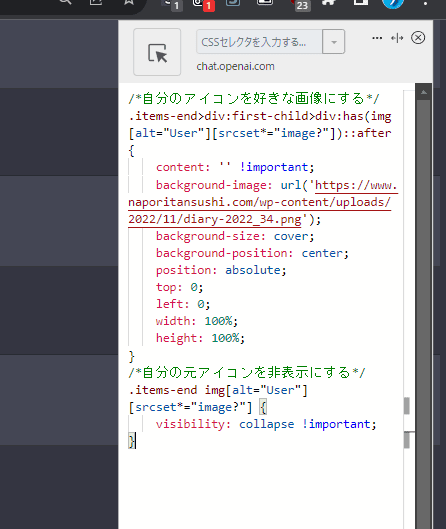Screen dimensions: 446x529
Task: Open extension with grey badge 1
Action: [x=173, y=5]
